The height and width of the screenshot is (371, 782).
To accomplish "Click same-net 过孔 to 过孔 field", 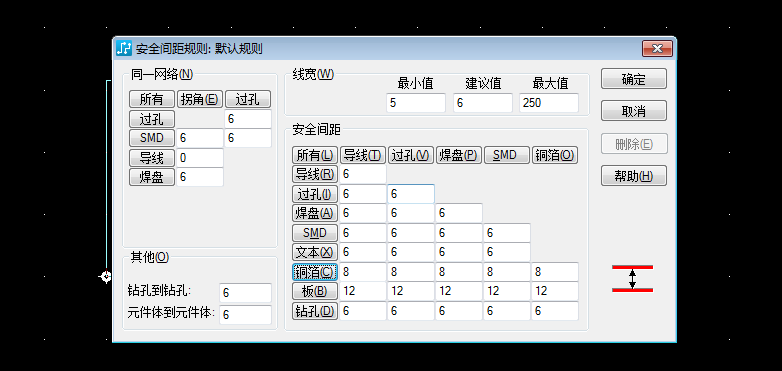I will point(248,119).
